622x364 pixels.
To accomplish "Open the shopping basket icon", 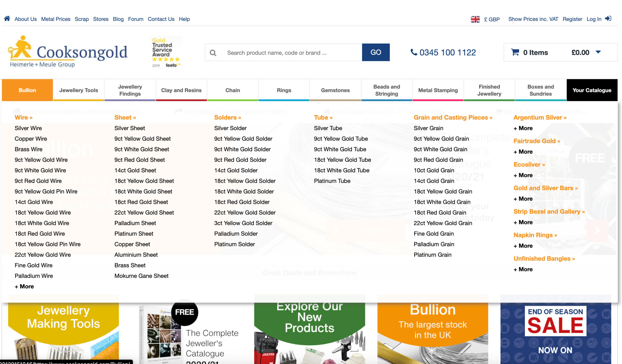I will [515, 52].
